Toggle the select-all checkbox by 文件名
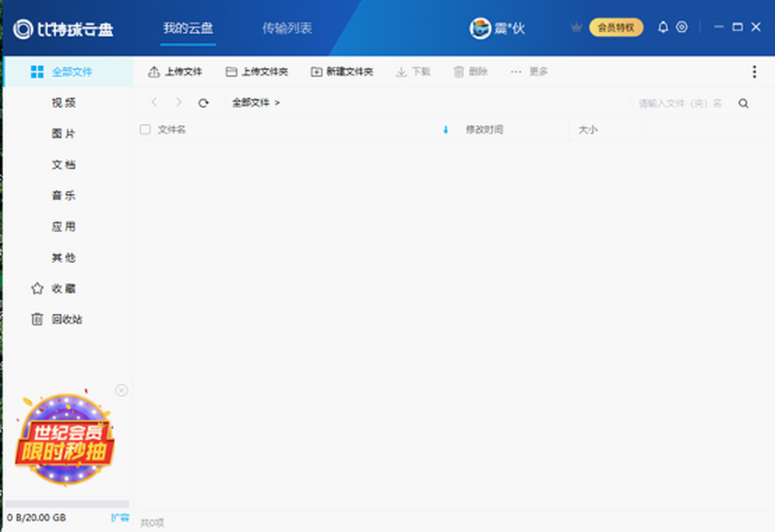This screenshot has height=532, width=775. tap(145, 130)
